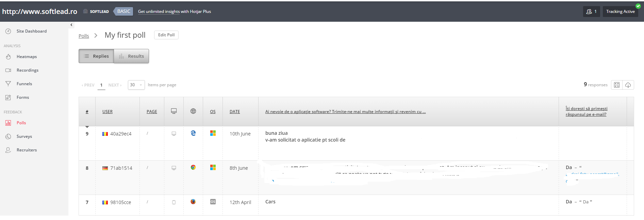Open Recordings in the sidebar
644x220 pixels.
pos(27,70)
